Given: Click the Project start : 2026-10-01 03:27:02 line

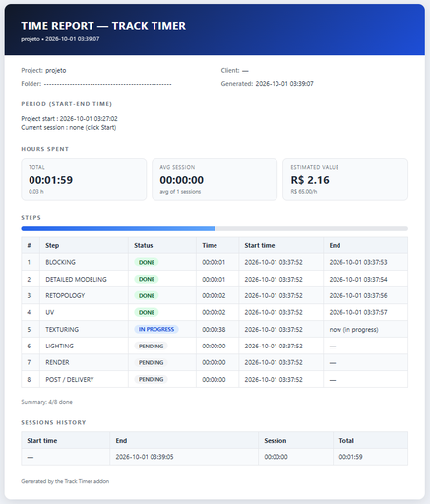Looking at the screenshot, I should pos(69,118).
